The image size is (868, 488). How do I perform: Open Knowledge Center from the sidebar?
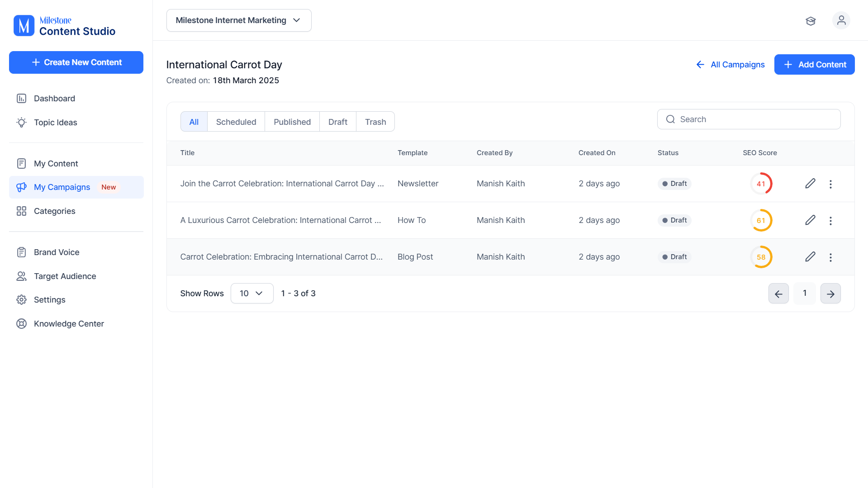[x=76, y=324]
